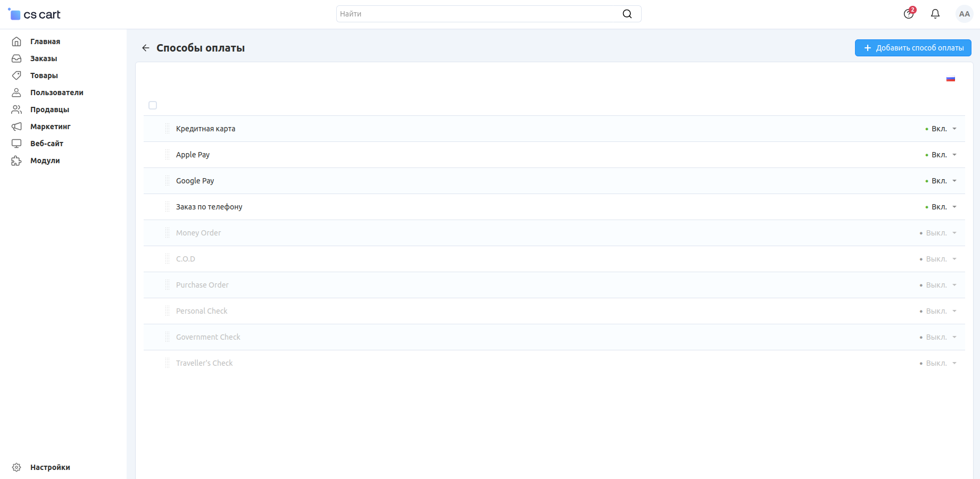This screenshot has height=479, width=980.
Task: Focus the Найти search field
Action: point(479,14)
